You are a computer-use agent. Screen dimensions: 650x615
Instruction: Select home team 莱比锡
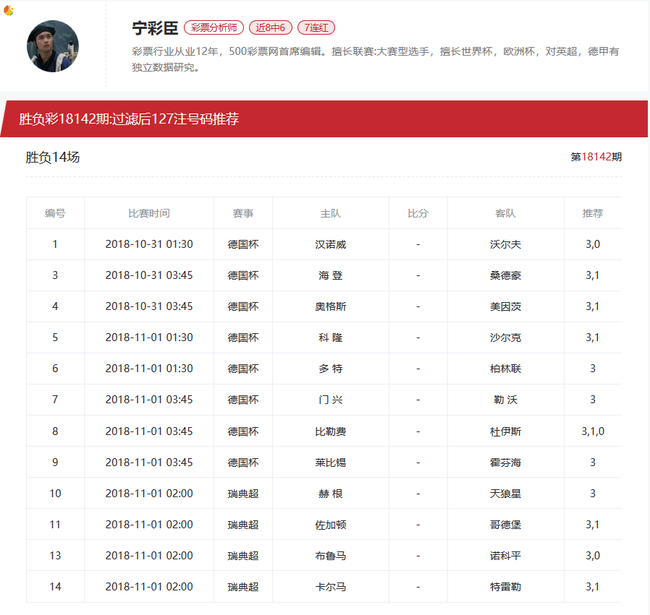click(x=330, y=462)
